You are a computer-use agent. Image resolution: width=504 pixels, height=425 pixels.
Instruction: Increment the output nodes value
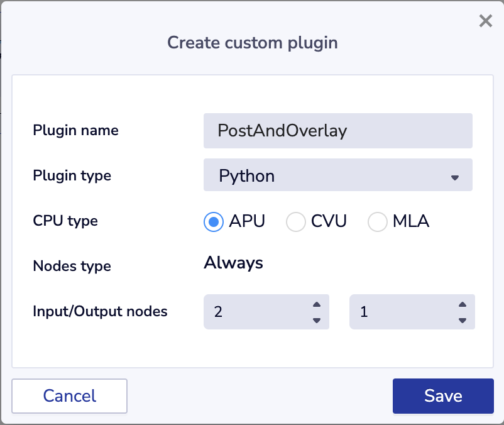pyautogui.click(x=463, y=305)
